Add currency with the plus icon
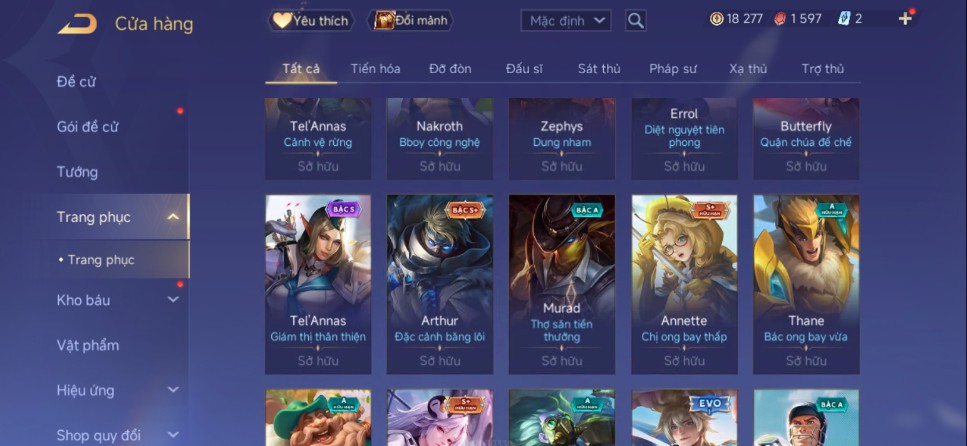Image resolution: width=967 pixels, height=446 pixels. point(905,19)
